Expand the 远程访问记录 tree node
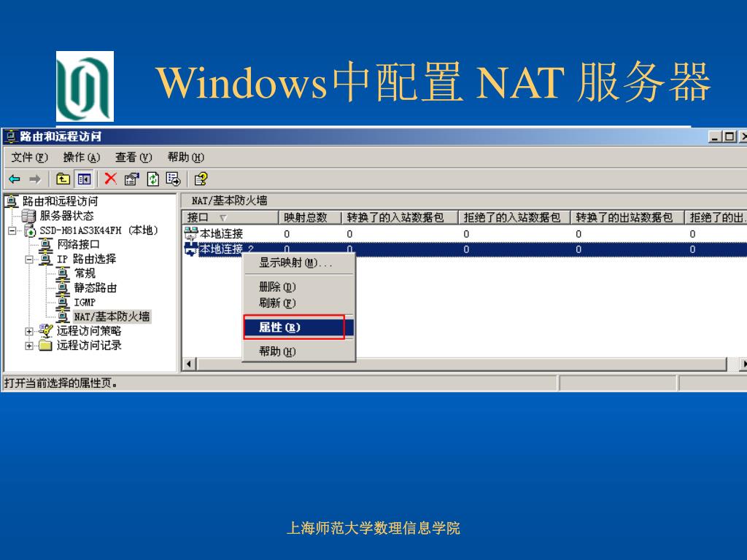The width and height of the screenshot is (747, 560). coord(29,346)
